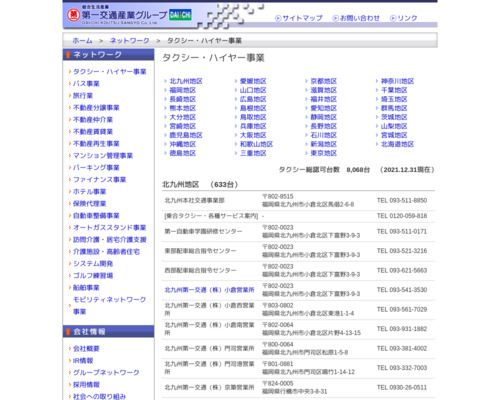Open 不動産再生事業 sidebar link
Image resolution: width=500 pixels, height=400 pixels.
pyautogui.click(x=96, y=144)
